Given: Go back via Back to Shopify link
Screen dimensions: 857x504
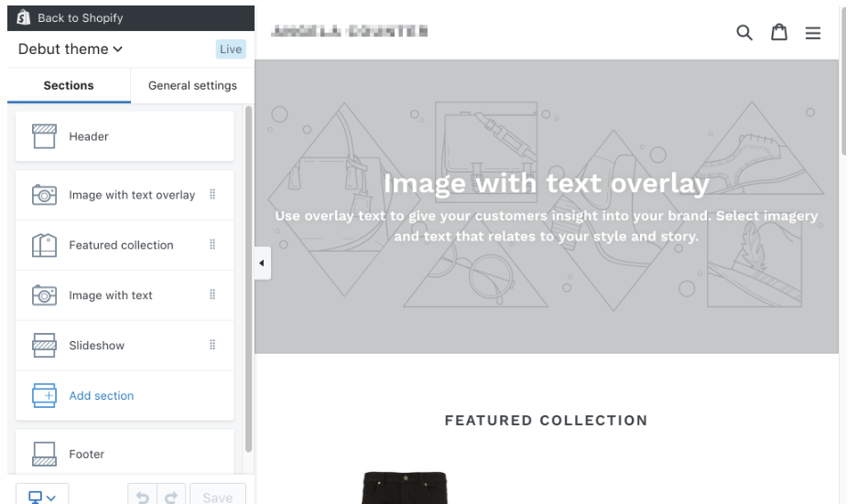Looking at the screenshot, I should [80, 18].
